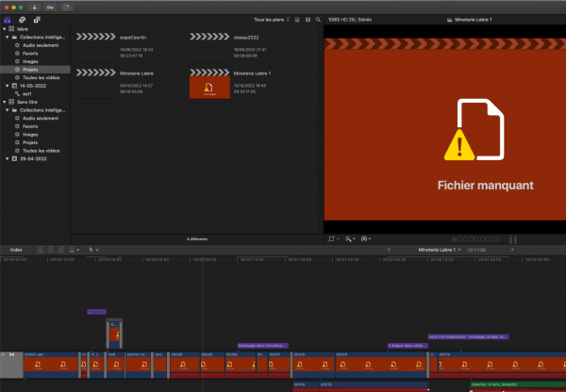Open the 'Tous les plans' filter dropdown
This screenshot has height=392, width=566.
coord(273,18)
